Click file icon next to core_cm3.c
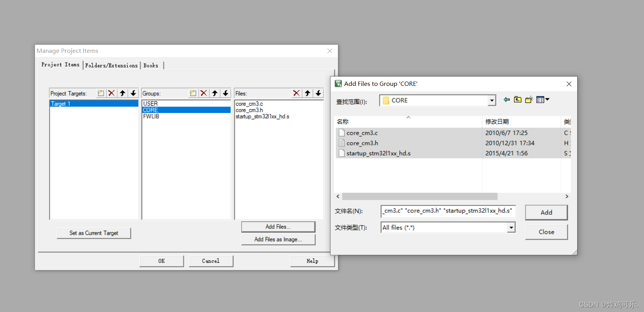 pos(341,132)
